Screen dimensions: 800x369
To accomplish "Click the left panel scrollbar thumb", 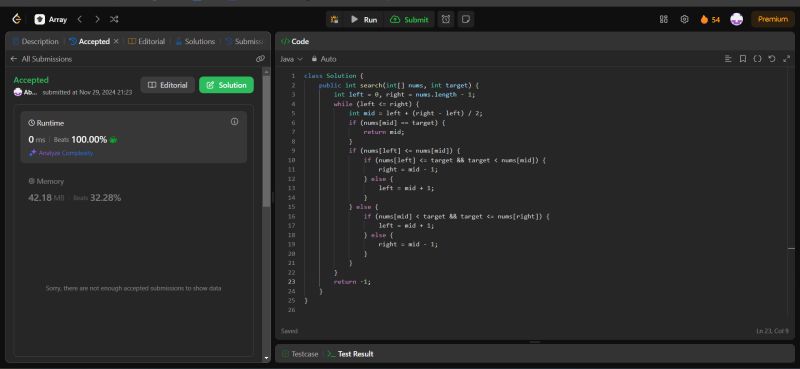I will (266, 141).
